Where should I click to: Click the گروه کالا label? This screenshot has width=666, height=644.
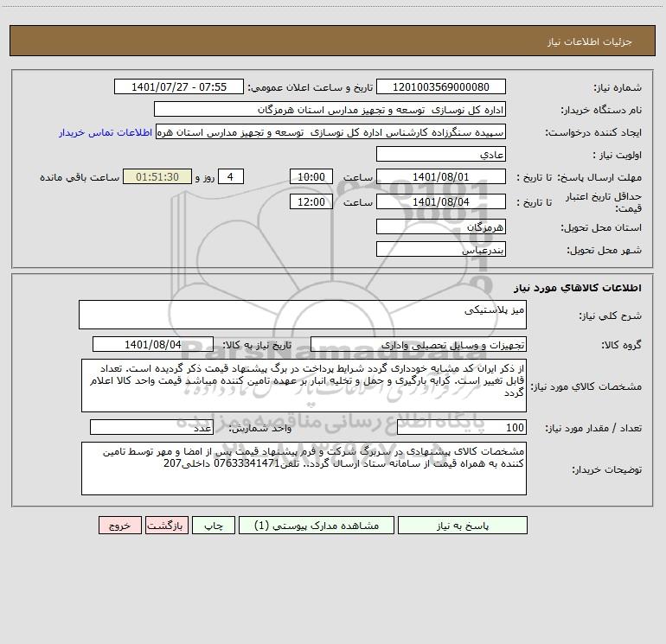point(621,345)
